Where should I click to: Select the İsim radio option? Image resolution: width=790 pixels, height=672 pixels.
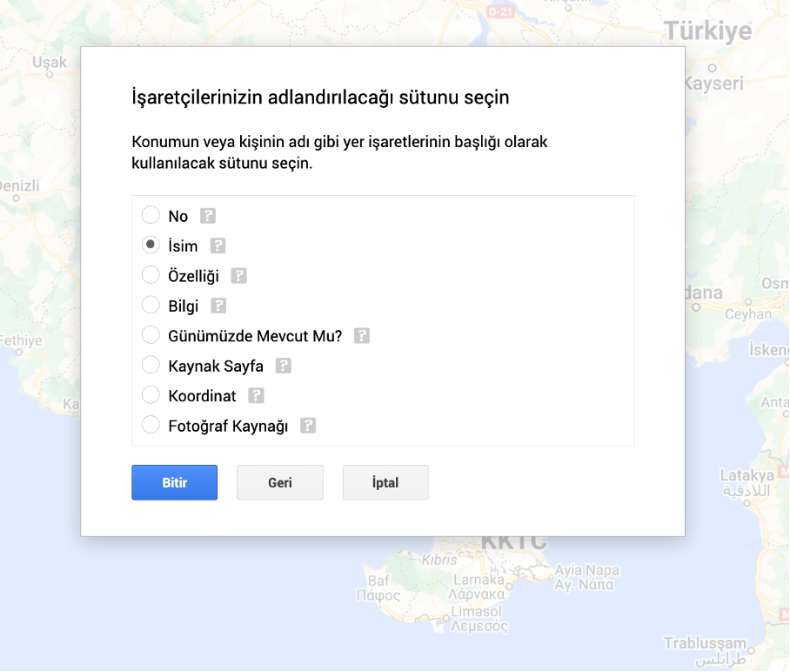click(151, 245)
